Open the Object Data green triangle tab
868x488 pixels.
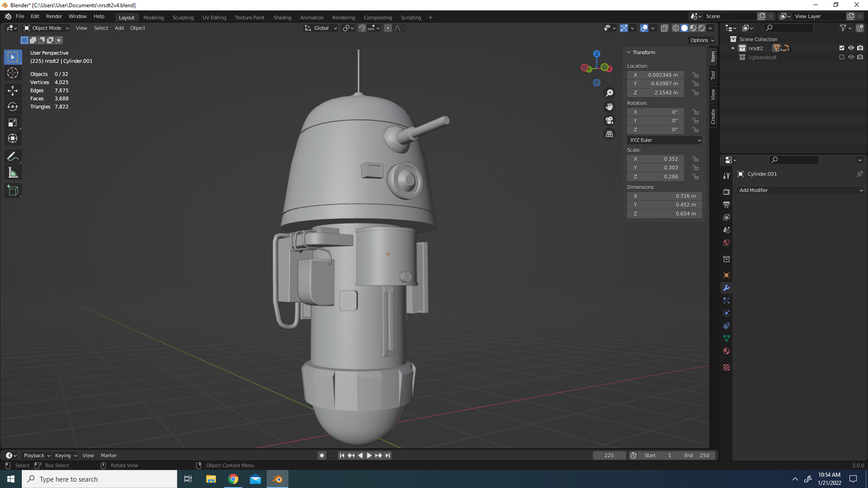pos(726,338)
